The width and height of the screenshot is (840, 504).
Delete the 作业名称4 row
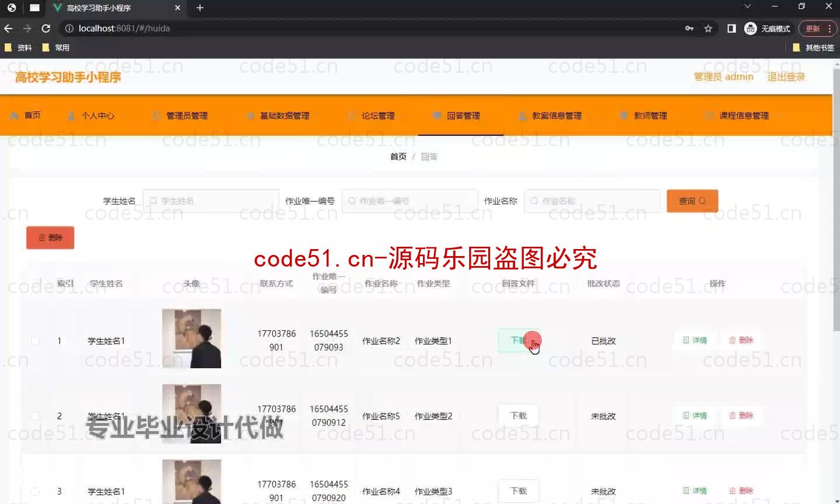741,491
